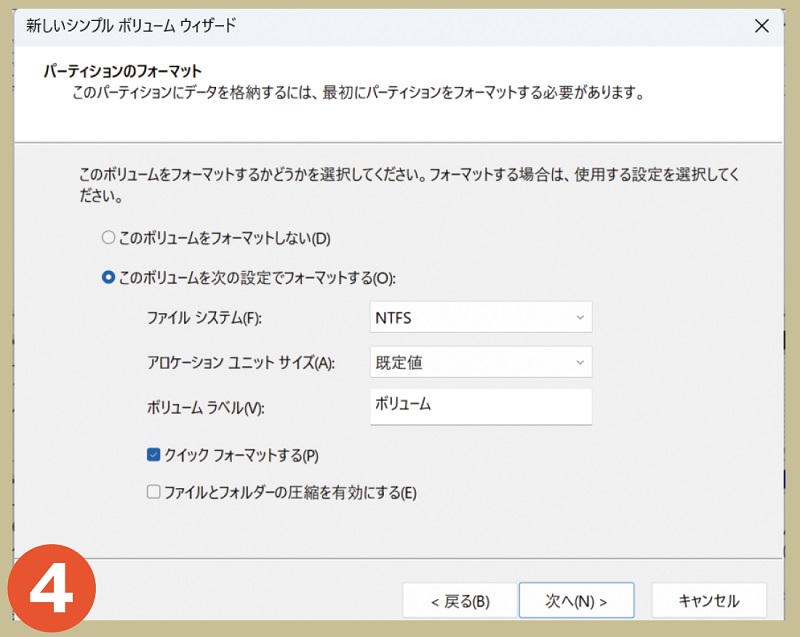Select 'このボリュームをフォーマットしない' radio option
Viewport: 800px width, 637px height.
pyautogui.click(x=108, y=238)
